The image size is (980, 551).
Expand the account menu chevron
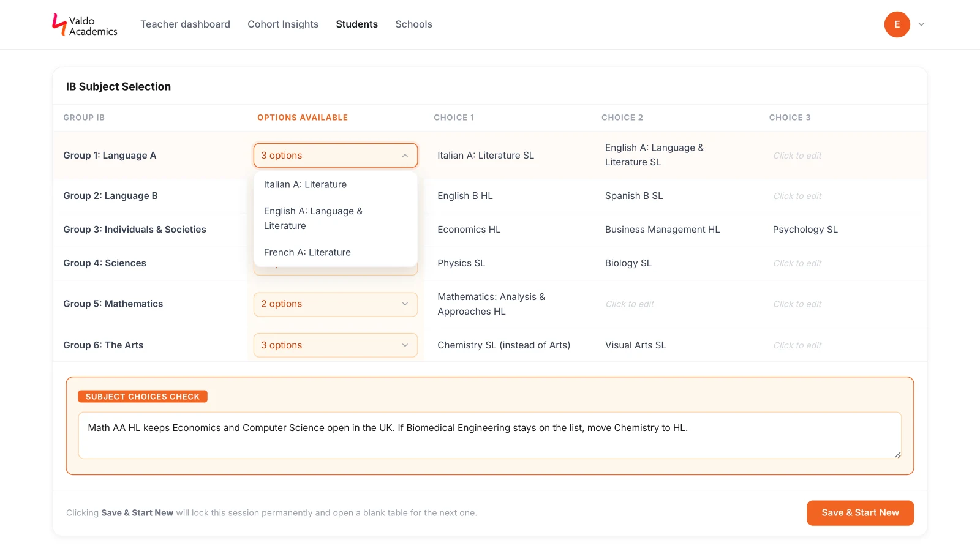pyautogui.click(x=921, y=24)
